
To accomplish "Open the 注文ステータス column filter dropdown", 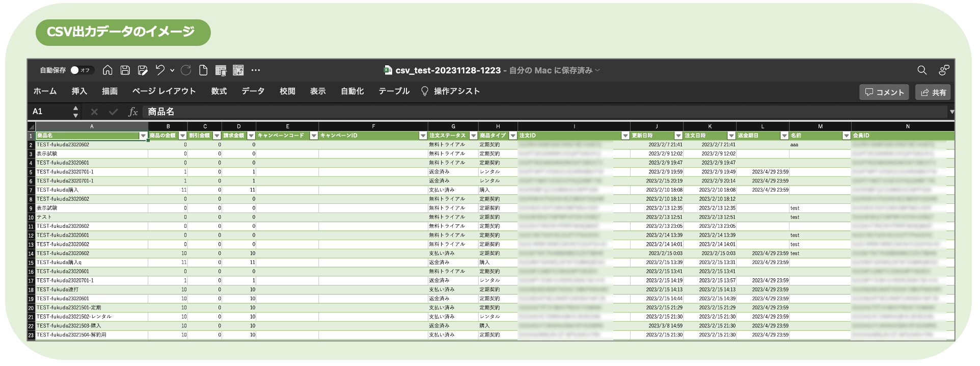I will click(473, 136).
